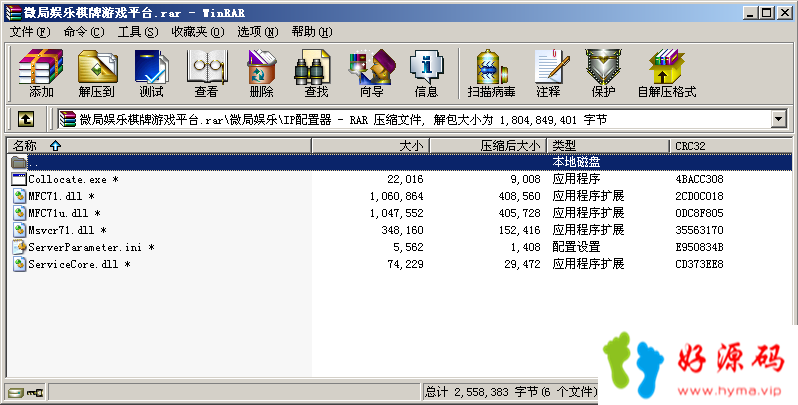
Task: Sort by 压缩后大小 column header
Action: (488, 146)
